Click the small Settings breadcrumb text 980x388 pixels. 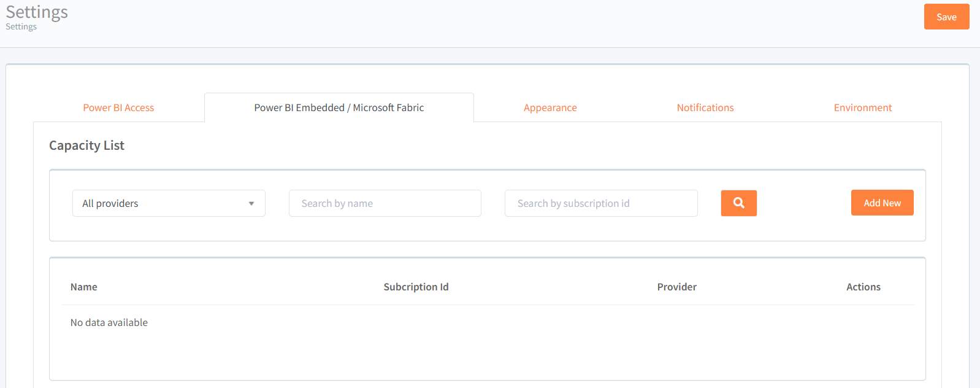pyautogui.click(x=21, y=27)
